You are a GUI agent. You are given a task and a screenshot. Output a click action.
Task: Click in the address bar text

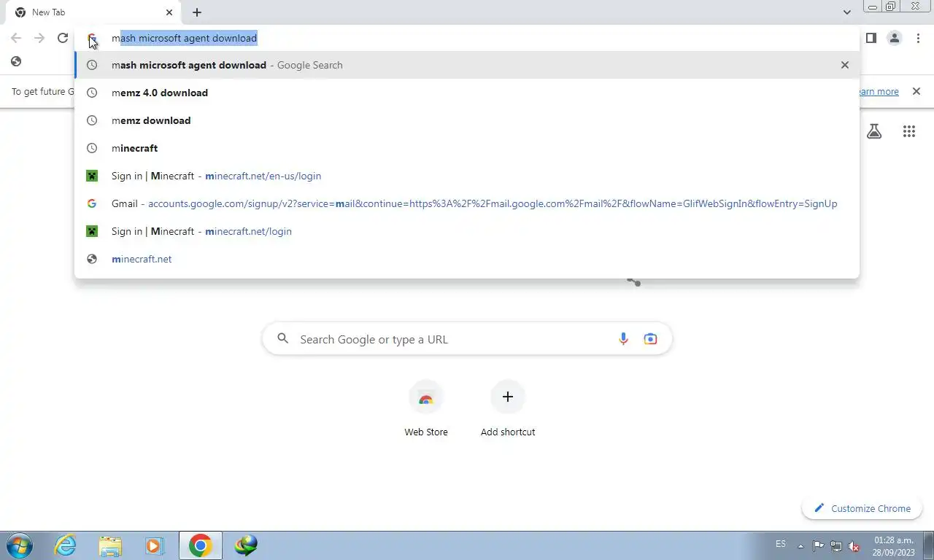point(184,38)
